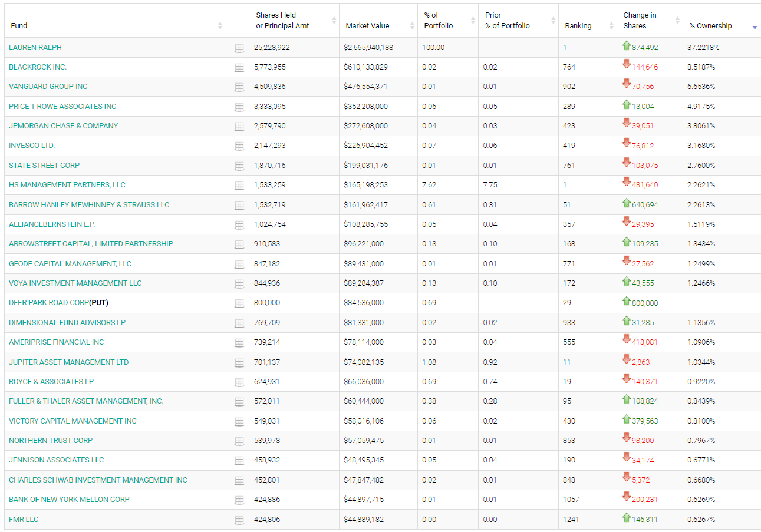Follow DIMENSIONAL FUND ADVISORS LP link
The height and width of the screenshot is (532, 761).
click(x=67, y=322)
